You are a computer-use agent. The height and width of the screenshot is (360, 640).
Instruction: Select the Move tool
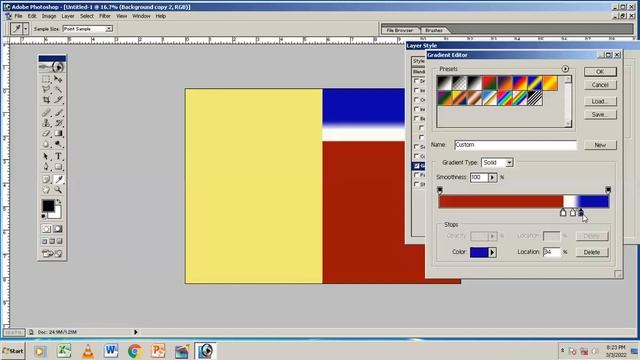click(x=58, y=79)
